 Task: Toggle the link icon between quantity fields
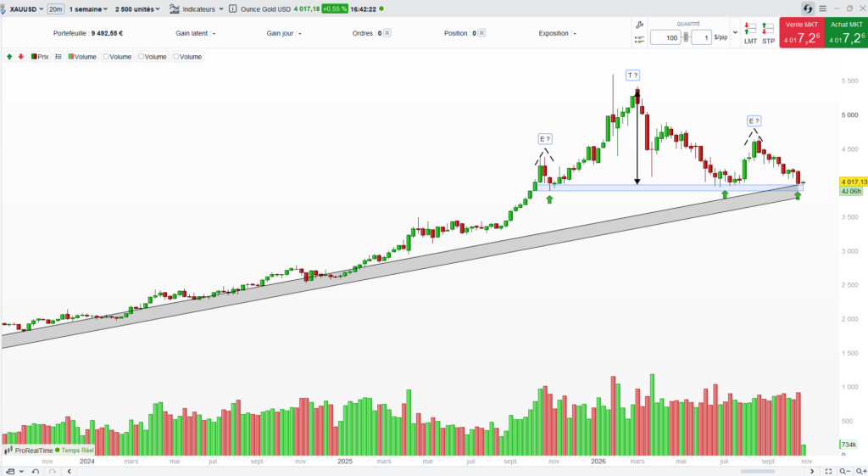pyautogui.click(x=686, y=37)
